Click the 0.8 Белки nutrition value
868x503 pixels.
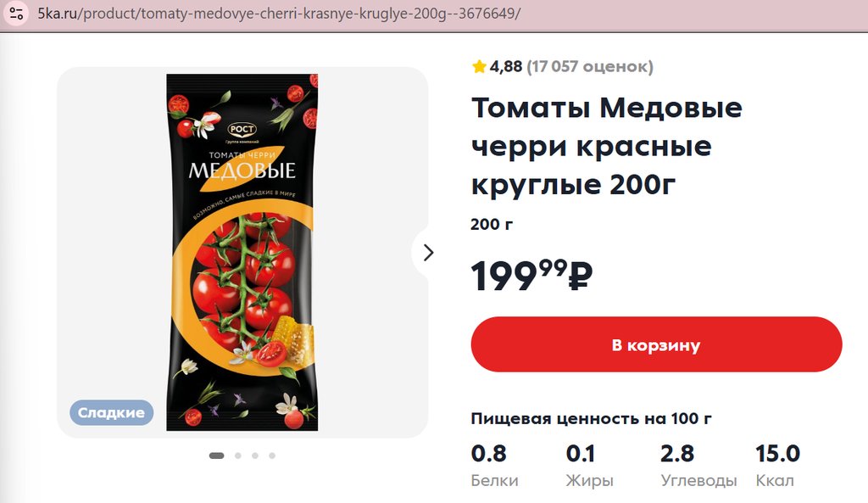[x=488, y=454]
